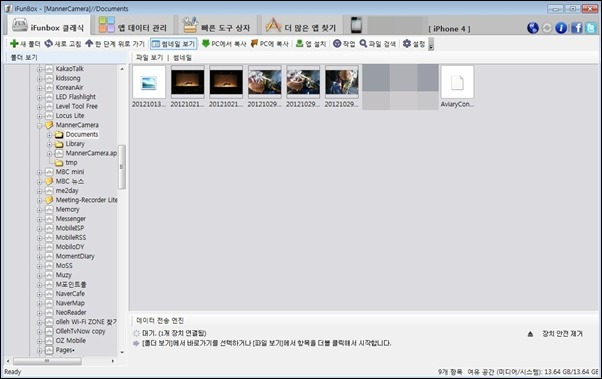This screenshot has width=602, height=379.
Task: Toggle thumbnail view (썸네일 보기) button
Action: pos(174,44)
